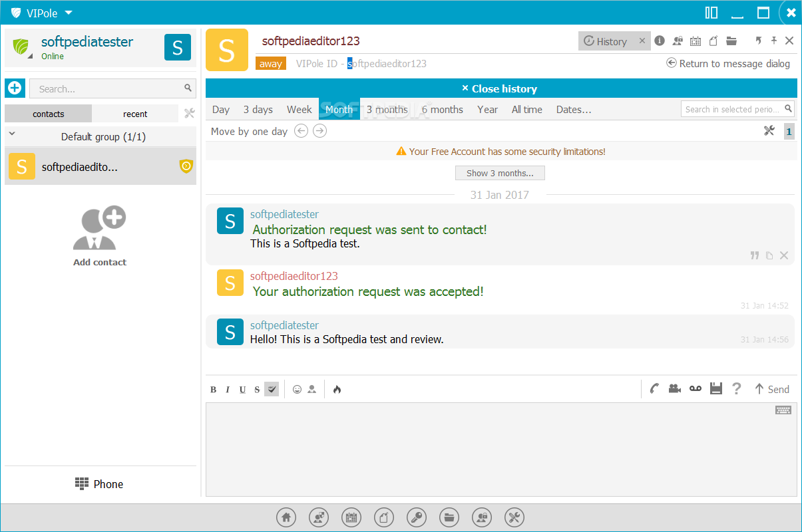Insert an emoticon with the smiley icon
The height and width of the screenshot is (532, 802).
click(x=298, y=390)
